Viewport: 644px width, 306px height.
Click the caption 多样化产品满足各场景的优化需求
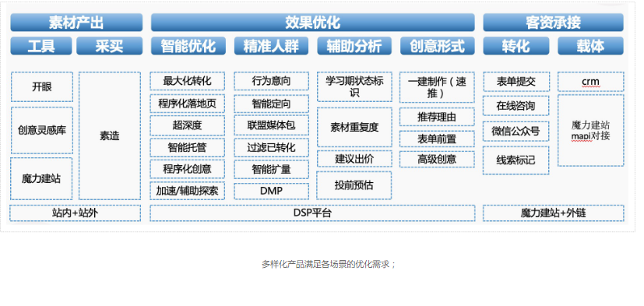tap(329, 264)
